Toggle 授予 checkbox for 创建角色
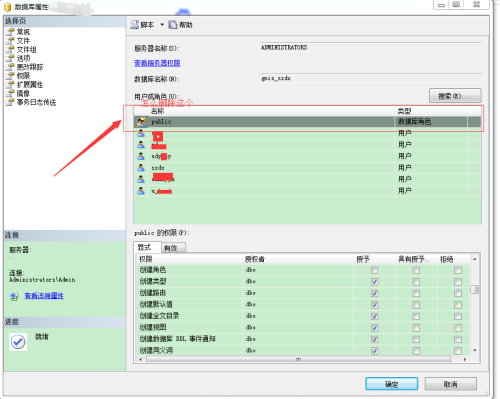The width and height of the screenshot is (500, 399). coord(375,270)
